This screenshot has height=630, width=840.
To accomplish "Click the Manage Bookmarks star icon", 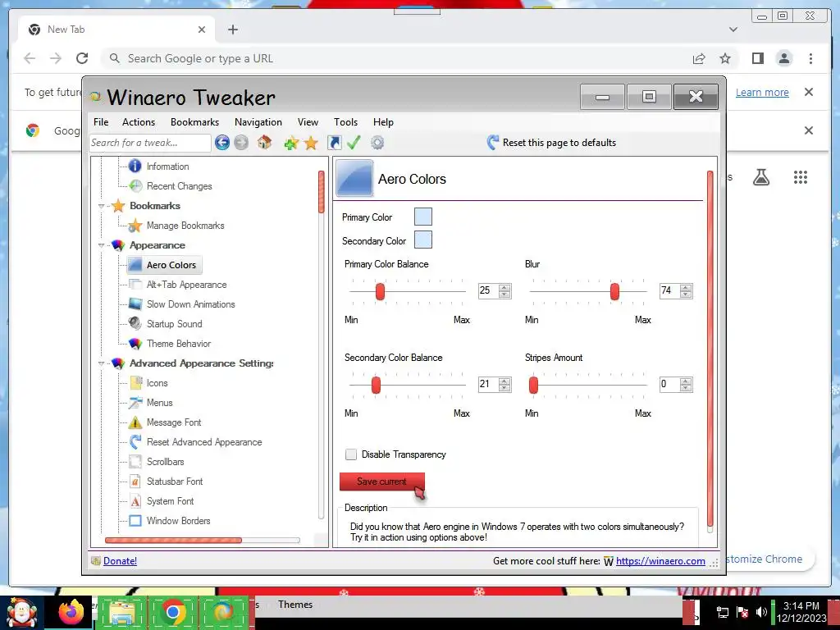I will pos(135,226).
